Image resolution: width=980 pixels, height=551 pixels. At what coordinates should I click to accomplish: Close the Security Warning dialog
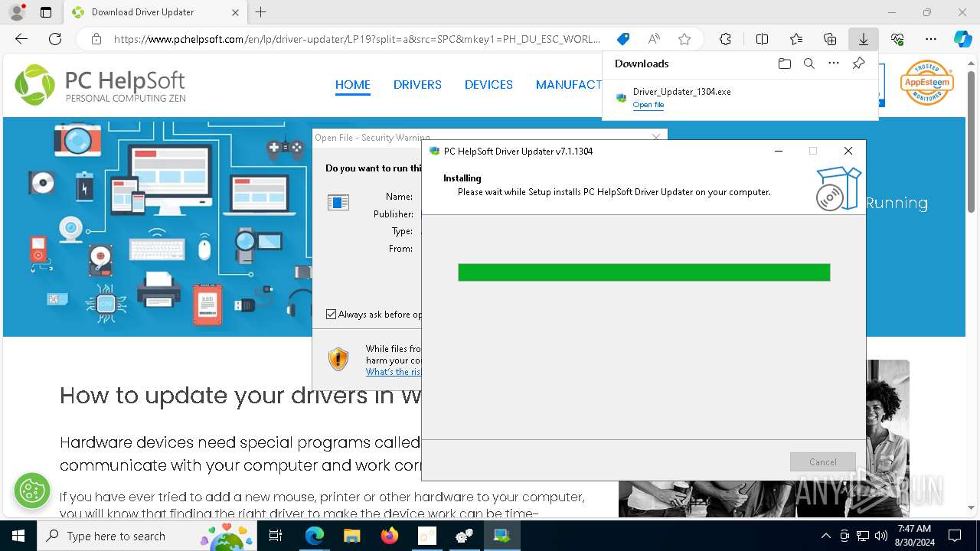coord(655,137)
